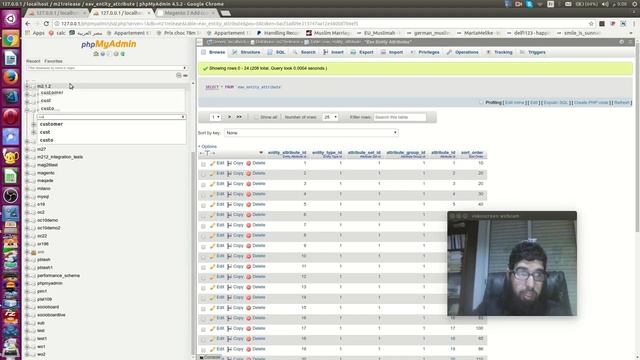Click the Edit pencil icon in row 15
Image resolution: width=640 pixels, height=360 pixels.
212,308
